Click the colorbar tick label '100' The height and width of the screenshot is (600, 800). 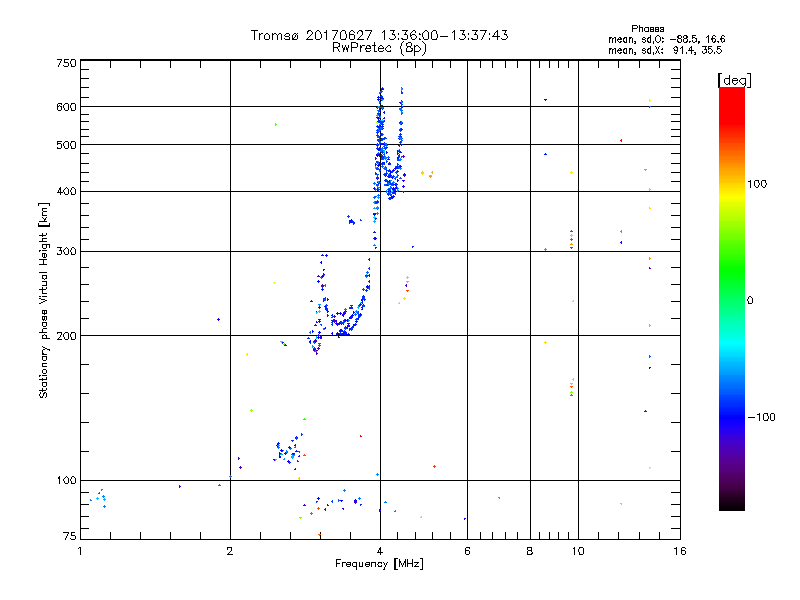[757, 184]
